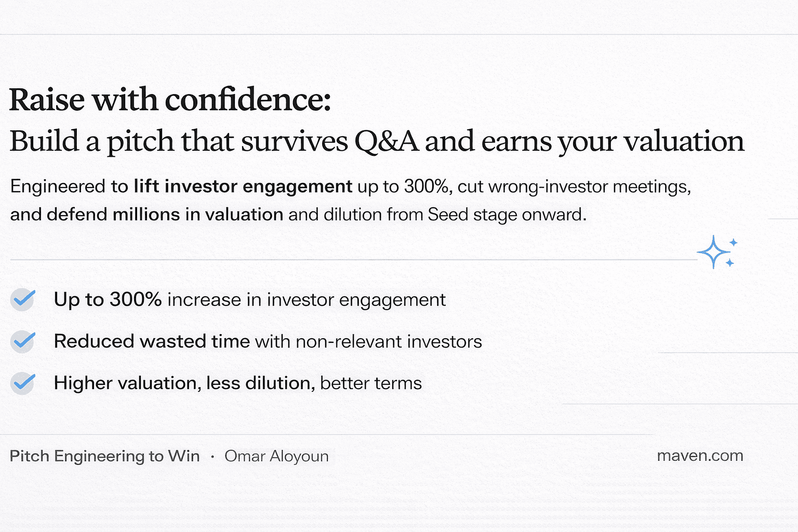Select the 'cut wrong-investor meetings' text
The height and width of the screenshot is (532, 798).
point(574,186)
